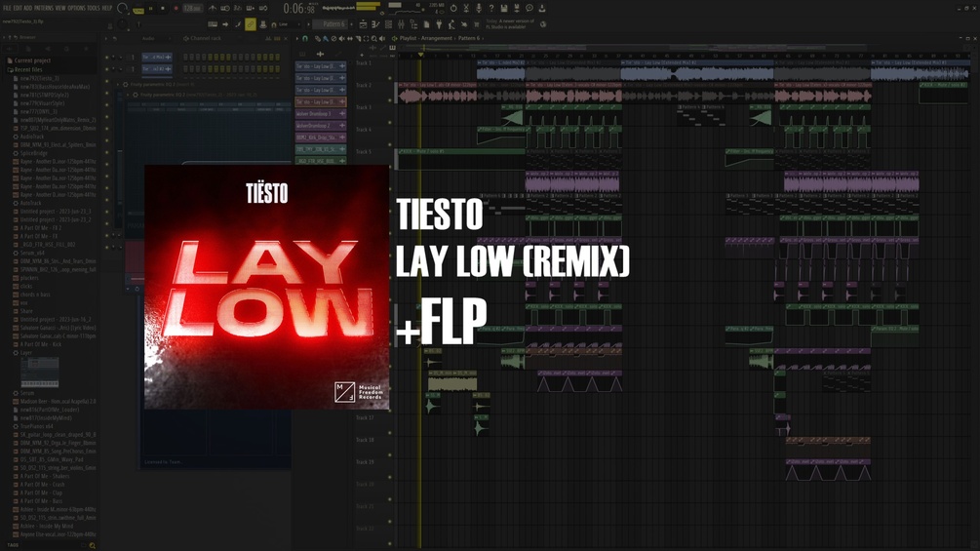Open the VIEW menu
The image size is (980, 551).
60,8
